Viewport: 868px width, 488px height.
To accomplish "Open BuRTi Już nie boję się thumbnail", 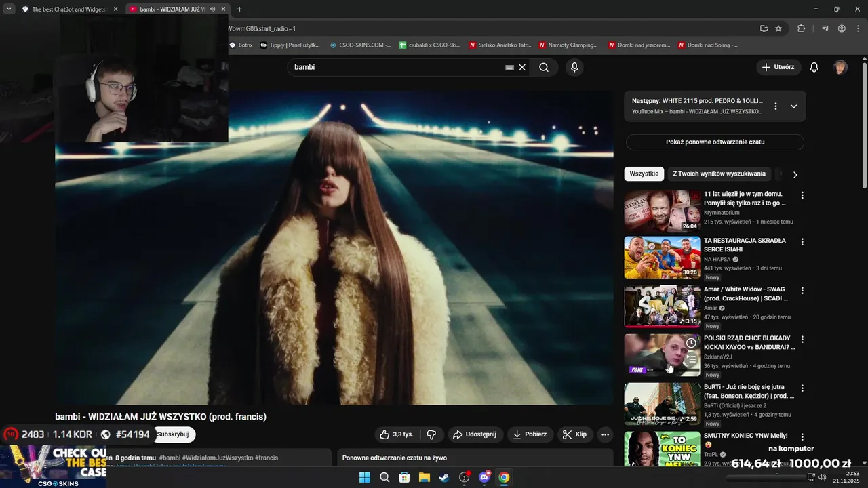I will point(662,404).
